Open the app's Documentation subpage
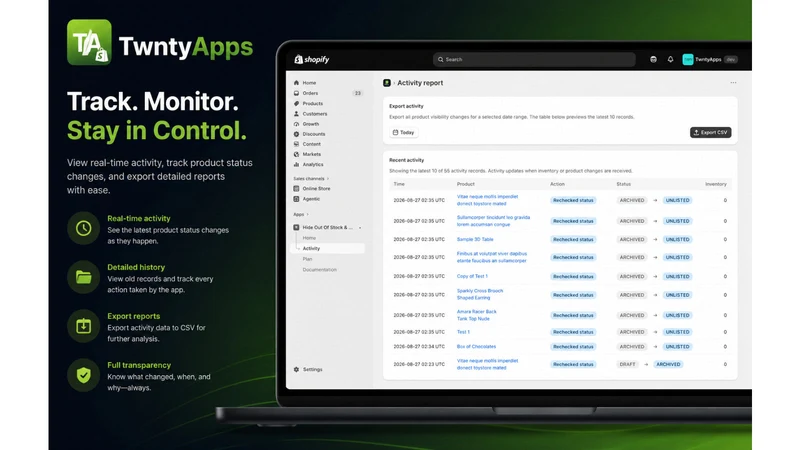 pyautogui.click(x=319, y=270)
